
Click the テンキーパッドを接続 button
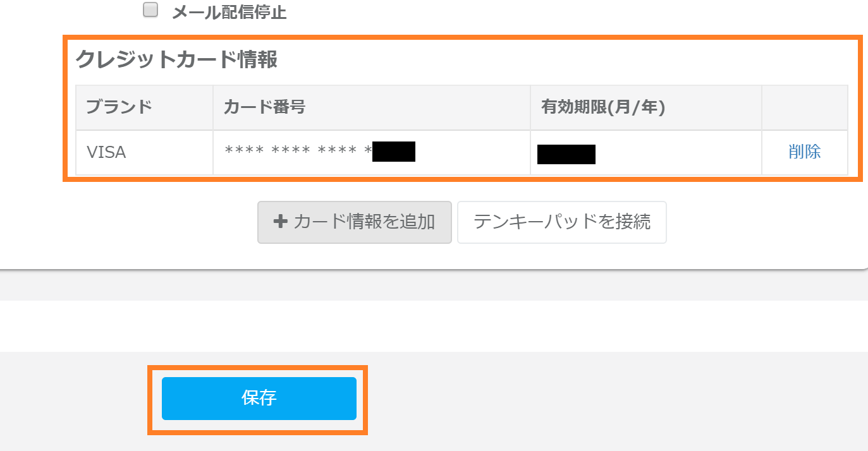(561, 222)
